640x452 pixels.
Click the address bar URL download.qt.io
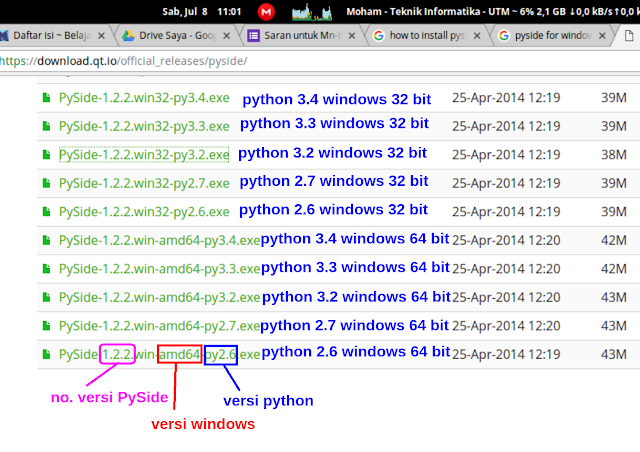124,61
